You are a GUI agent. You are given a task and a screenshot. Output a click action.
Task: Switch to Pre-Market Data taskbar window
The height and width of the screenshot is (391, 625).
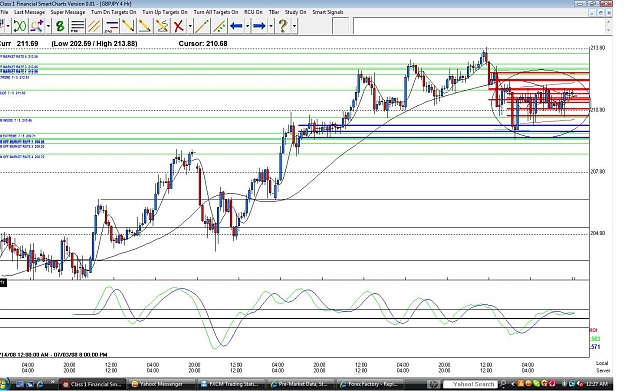pyautogui.click(x=300, y=384)
